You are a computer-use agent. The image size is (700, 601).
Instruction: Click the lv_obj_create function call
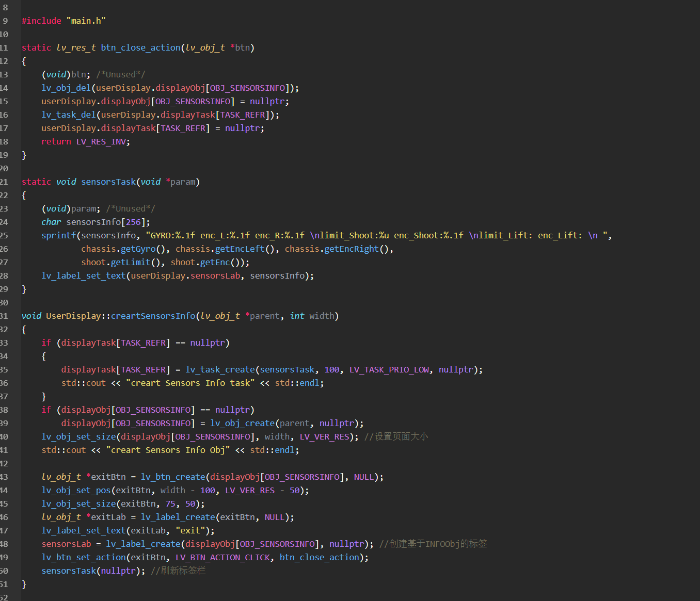pos(243,423)
